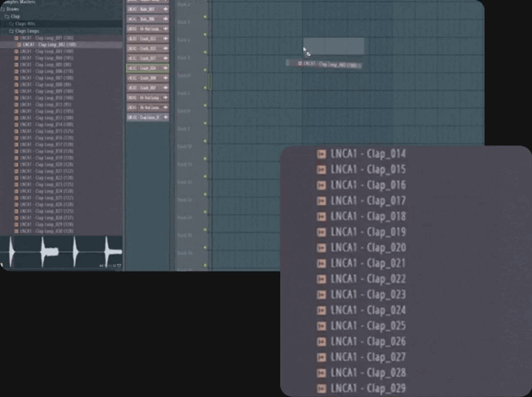Select Clap Loop_004 (105) in the browser
This screenshot has width=532, height=397.
pos(46,58)
